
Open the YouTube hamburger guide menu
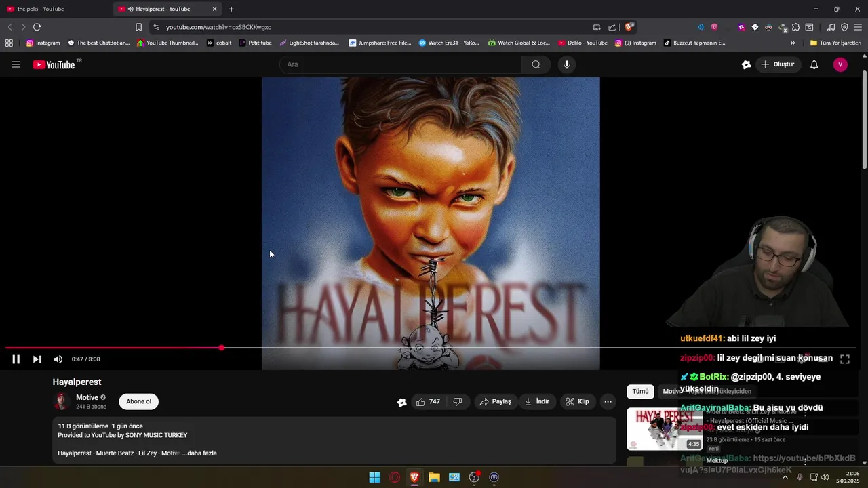pos(16,64)
